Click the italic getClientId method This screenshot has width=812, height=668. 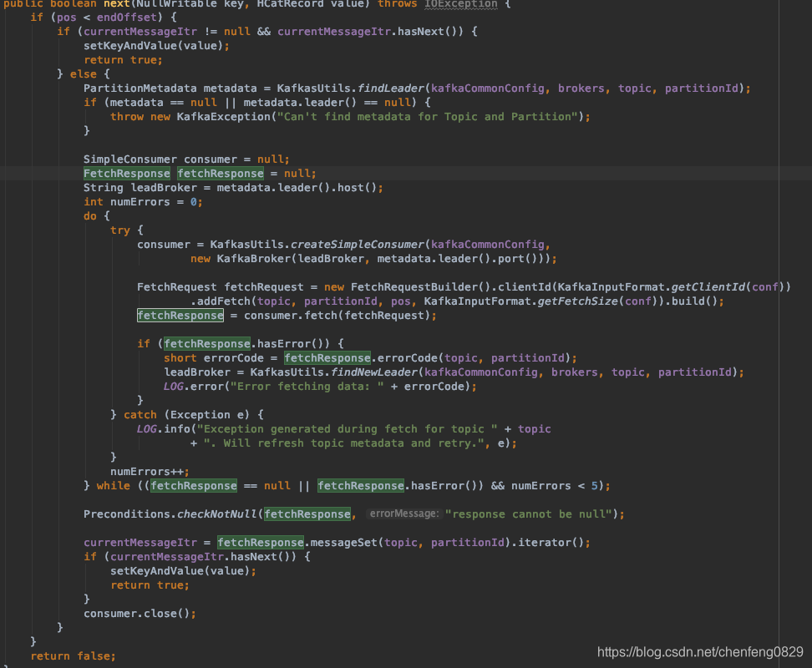(x=708, y=286)
